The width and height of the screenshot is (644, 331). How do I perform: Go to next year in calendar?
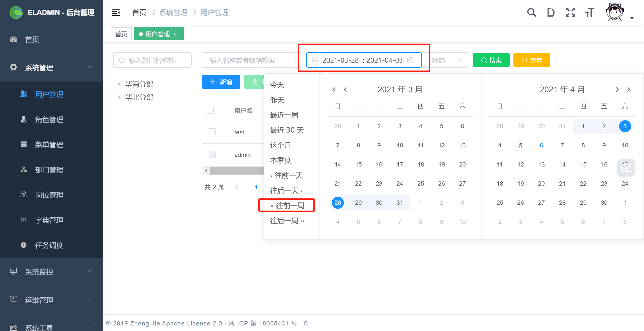coord(629,90)
